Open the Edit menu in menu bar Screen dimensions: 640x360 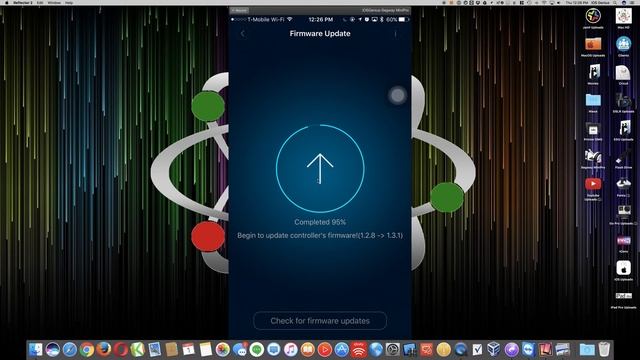point(40,2)
